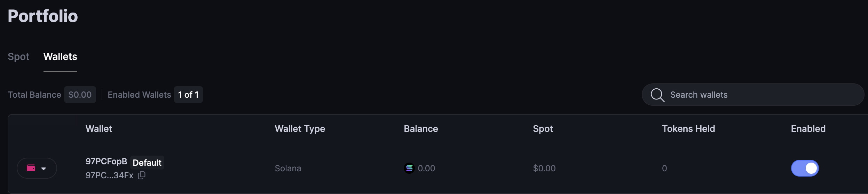Click the Solana logo beside balance
868x194 pixels.
[409, 168]
